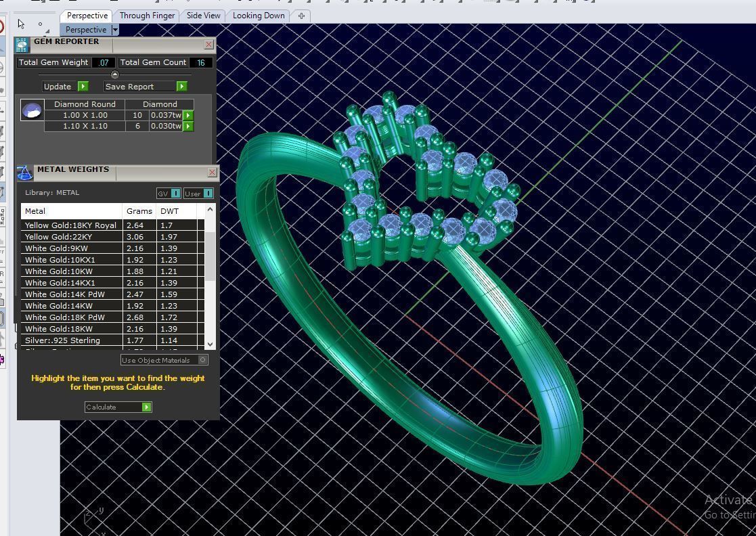Select row White Gold:9KW
The image size is (756, 536).
click(113, 248)
